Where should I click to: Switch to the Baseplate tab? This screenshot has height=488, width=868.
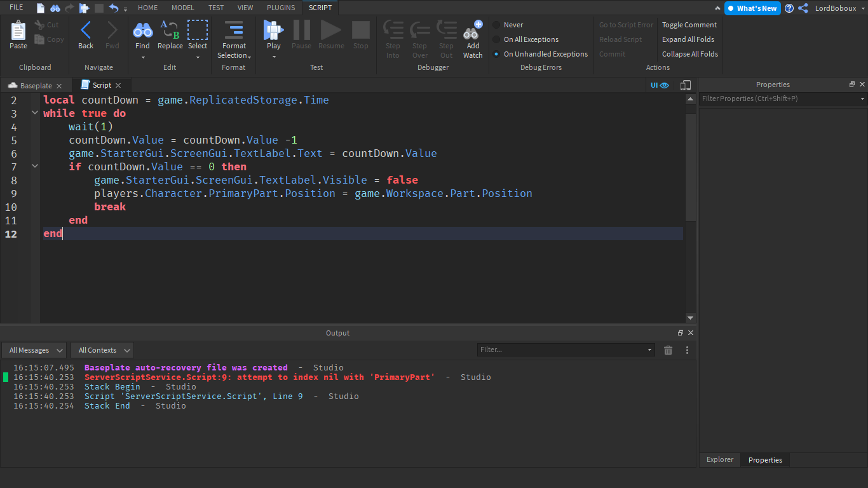point(36,86)
